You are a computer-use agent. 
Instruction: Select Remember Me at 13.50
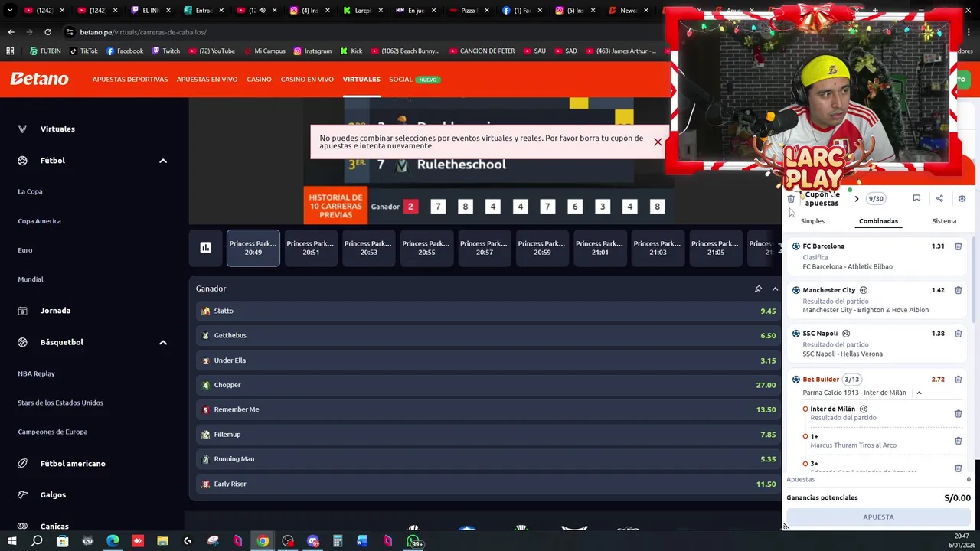486,409
